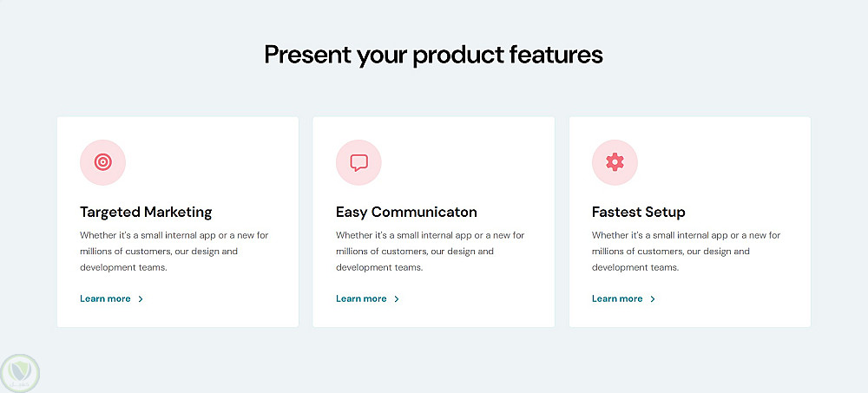Click chevron arrow beside Easy Communicaton's Learn more
The image size is (868, 393).
pyautogui.click(x=397, y=299)
